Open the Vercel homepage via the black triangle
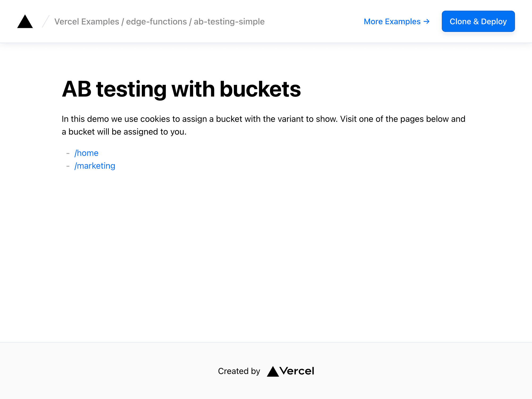The width and height of the screenshot is (532, 399). (x=25, y=22)
